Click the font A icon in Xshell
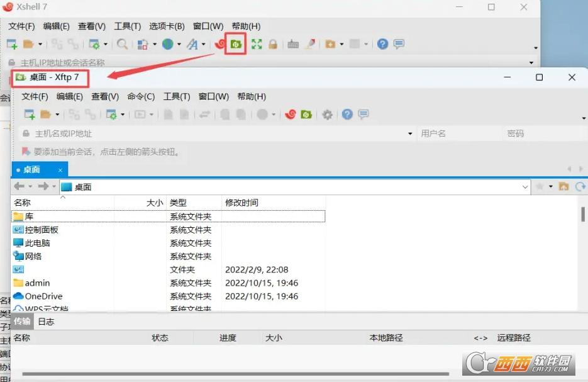588x382 pixels. [192, 44]
